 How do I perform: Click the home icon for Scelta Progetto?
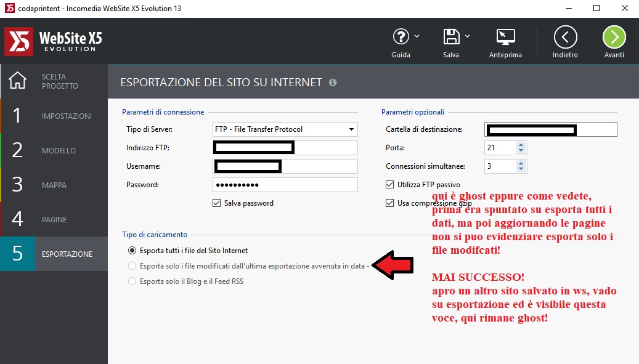click(17, 80)
